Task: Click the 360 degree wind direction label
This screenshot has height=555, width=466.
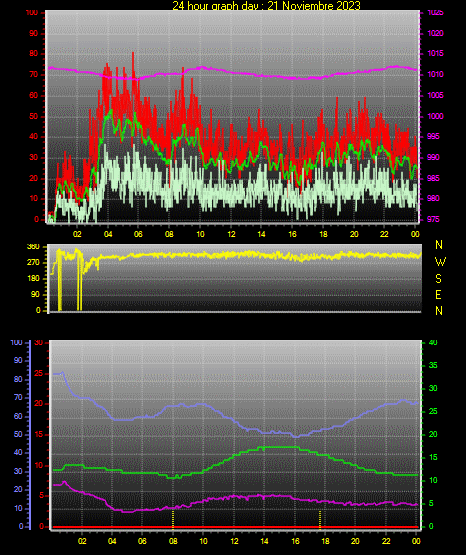Action: pyautogui.click(x=33, y=247)
